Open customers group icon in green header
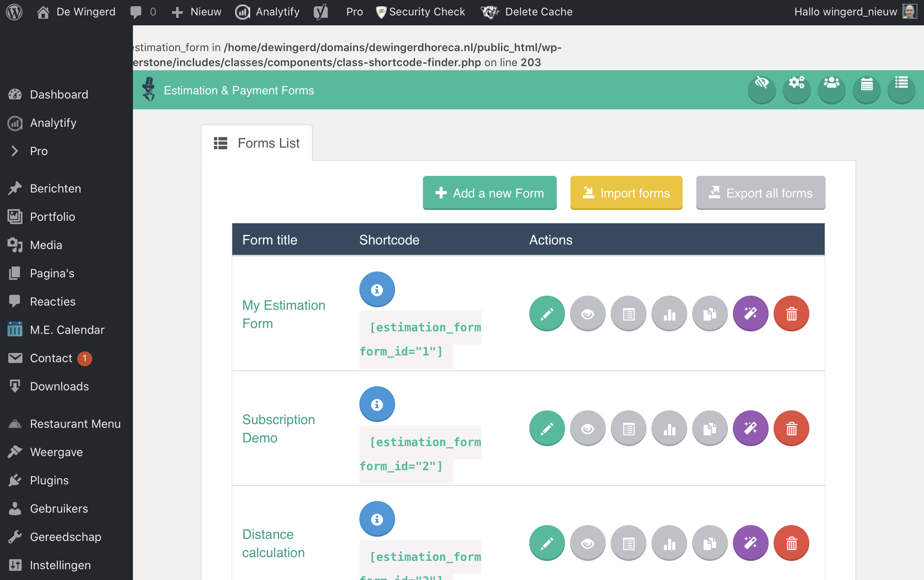This screenshot has width=924, height=580. (x=831, y=89)
